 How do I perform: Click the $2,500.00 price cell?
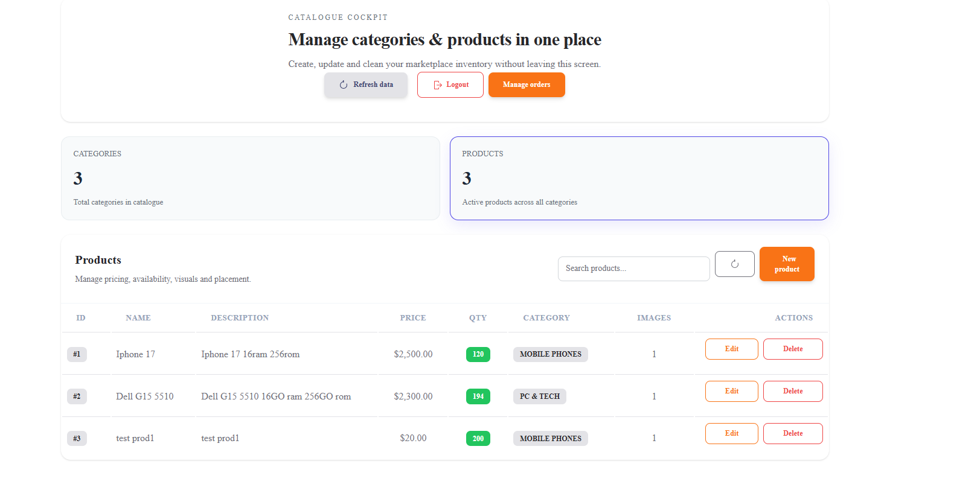click(x=413, y=354)
